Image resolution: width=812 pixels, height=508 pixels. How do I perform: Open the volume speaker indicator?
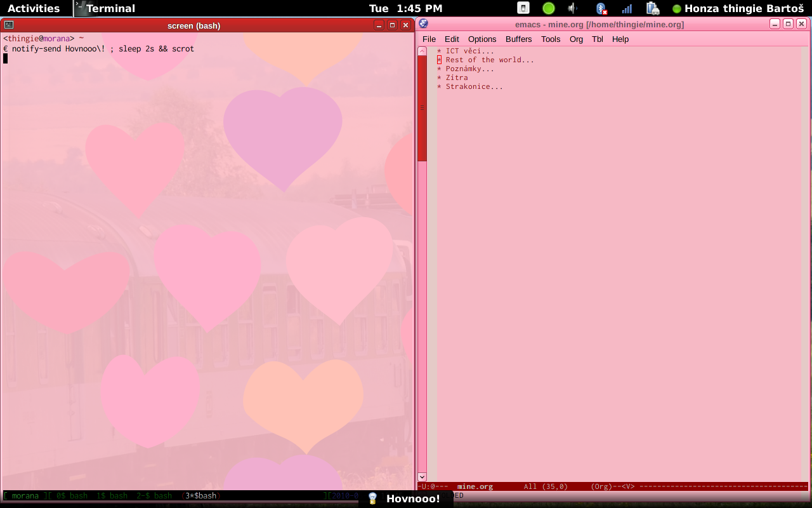(573, 8)
